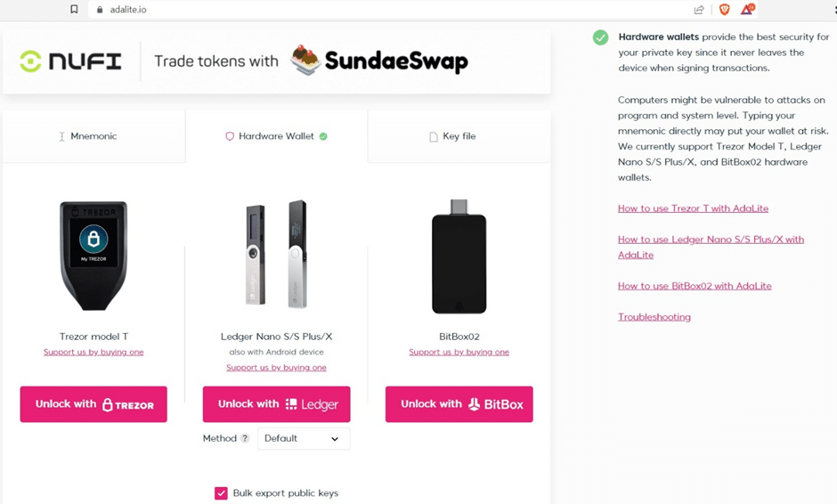Click the SundaeSwap ice cream logo
The image size is (837, 504).
point(306,61)
